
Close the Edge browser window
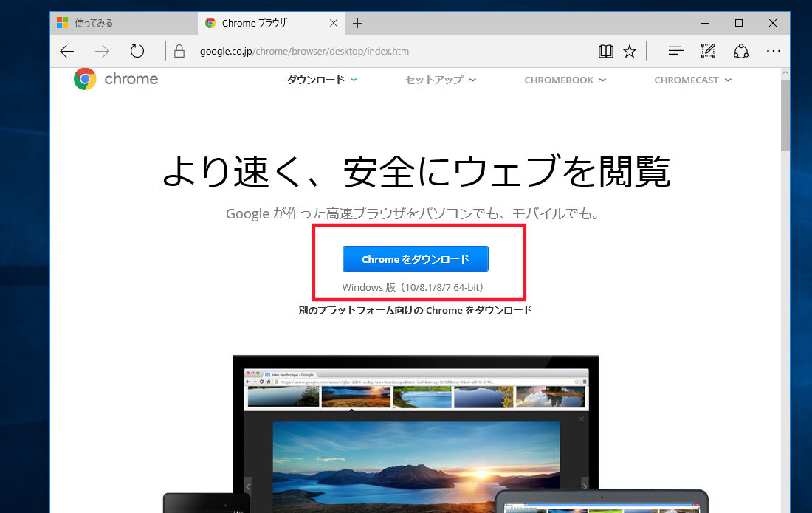coord(773,24)
